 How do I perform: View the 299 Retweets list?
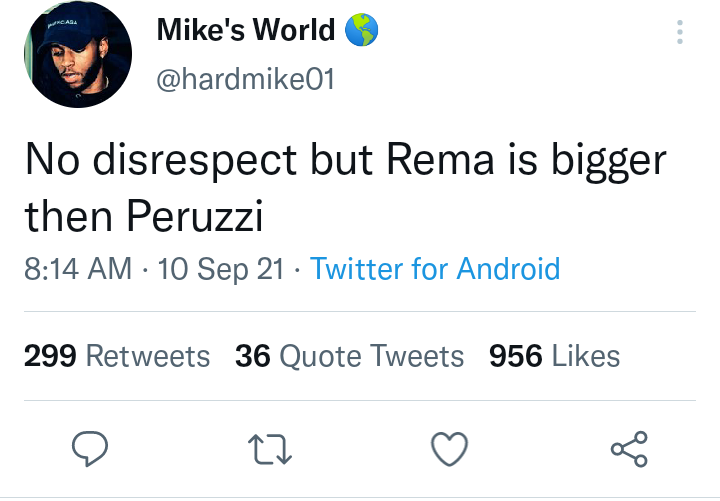(x=116, y=355)
